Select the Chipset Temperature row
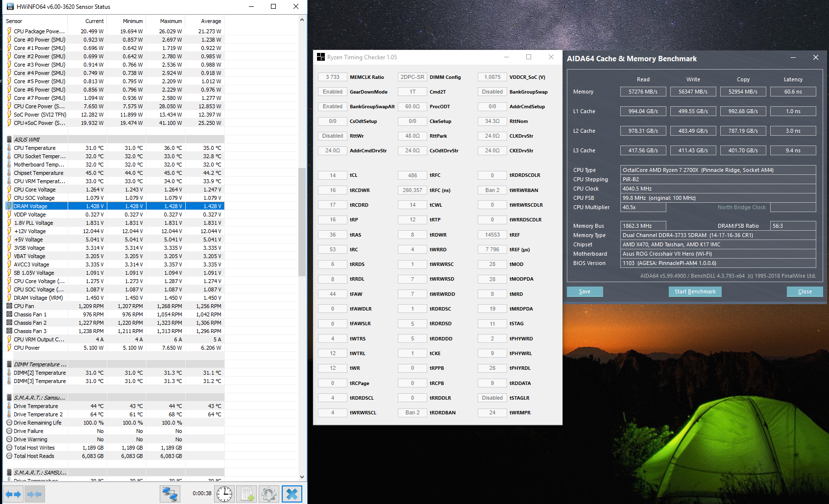Viewport: 829px width, 504px height. tap(114, 173)
